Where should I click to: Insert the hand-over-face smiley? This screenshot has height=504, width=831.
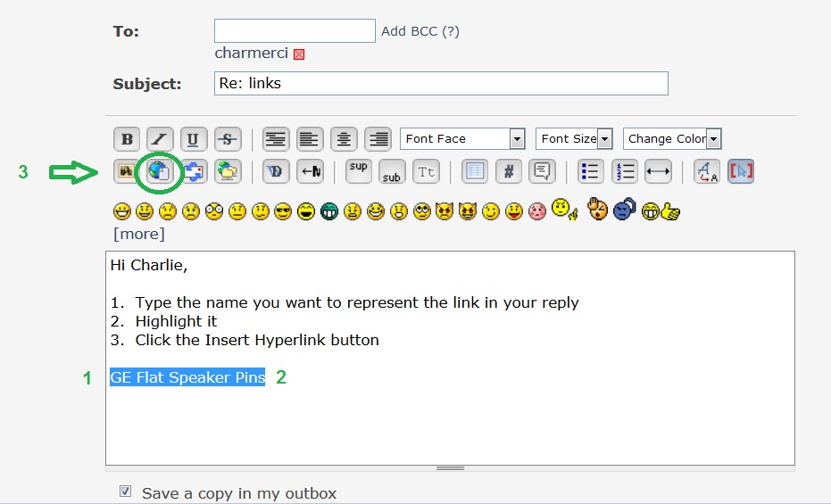pyautogui.click(x=598, y=209)
